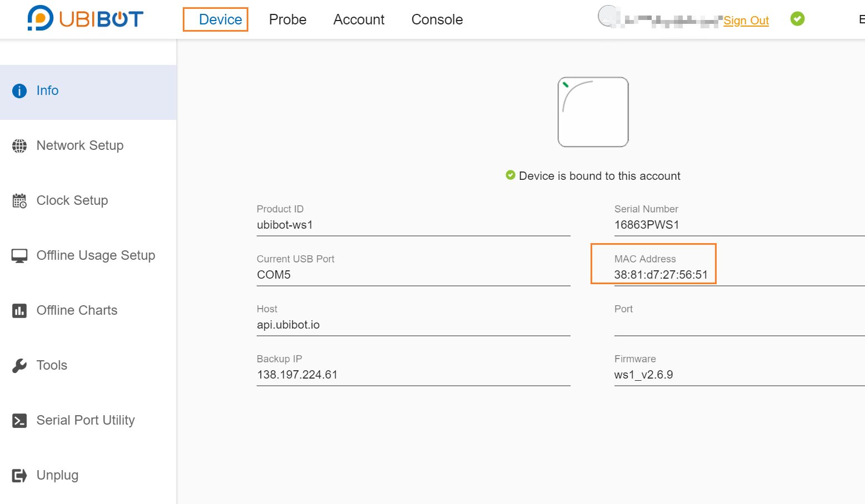Switch to the Probe tab
Screen dimensions: 865x504
[x=288, y=19]
